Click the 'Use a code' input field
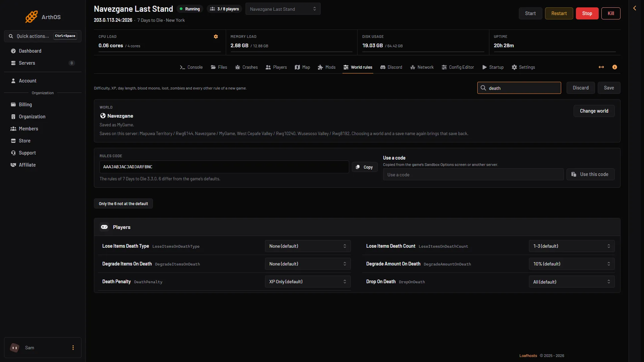 (473, 174)
